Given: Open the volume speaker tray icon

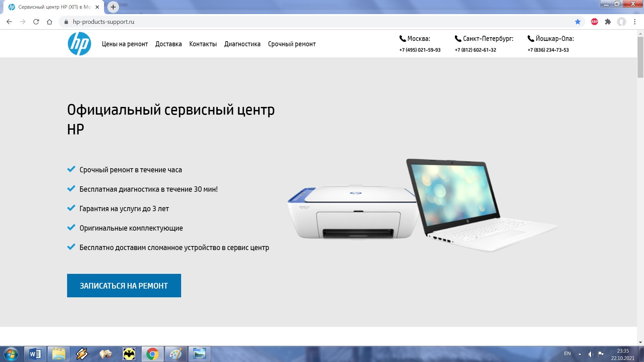Looking at the screenshot, I should click(x=590, y=354).
